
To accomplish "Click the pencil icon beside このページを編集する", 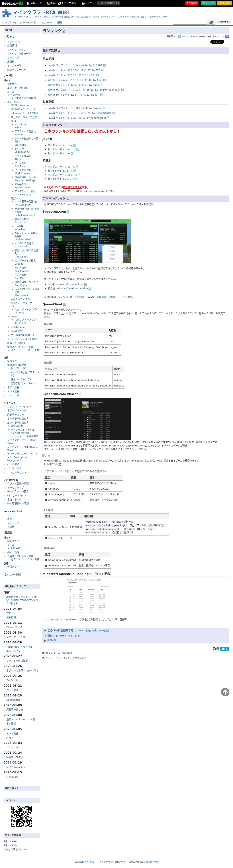I will point(45,631).
